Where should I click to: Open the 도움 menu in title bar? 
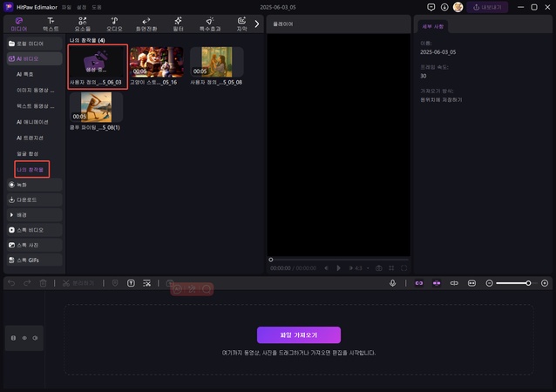pos(97,7)
